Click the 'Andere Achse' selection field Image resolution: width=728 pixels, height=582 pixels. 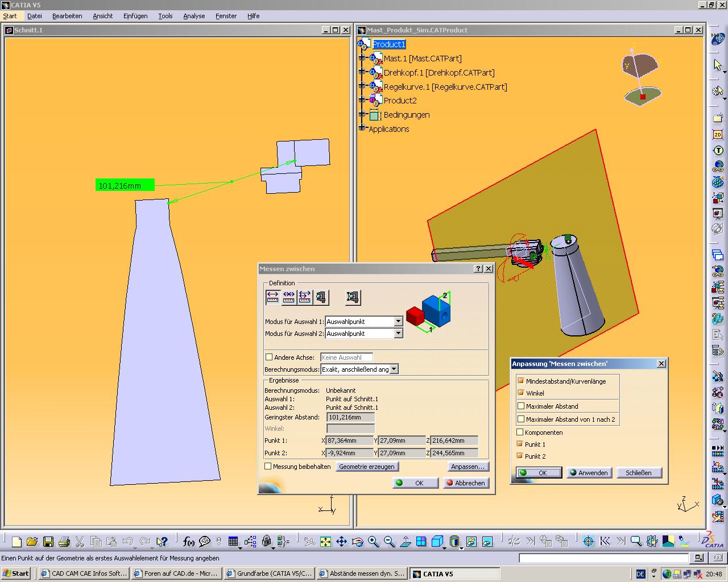pyautogui.click(x=347, y=357)
